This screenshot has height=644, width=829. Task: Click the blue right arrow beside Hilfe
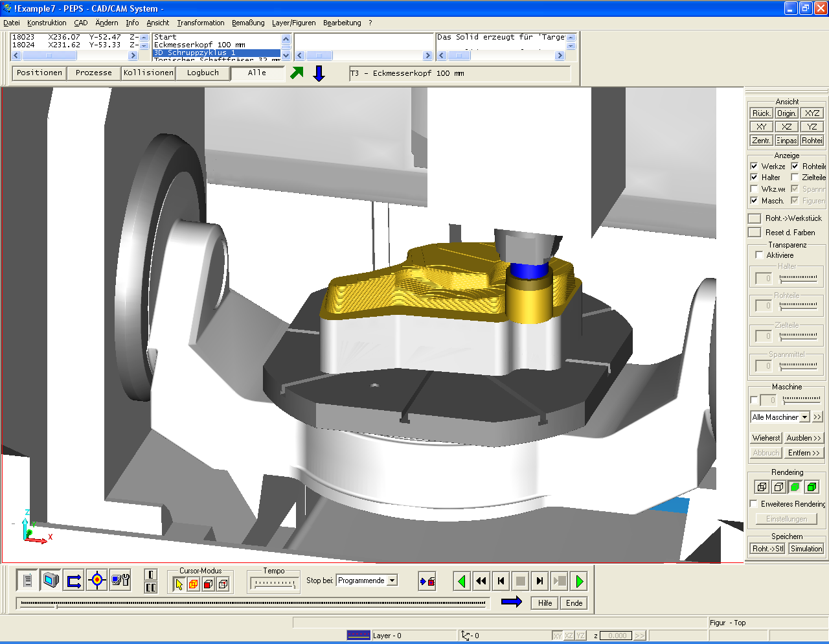pos(512,602)
